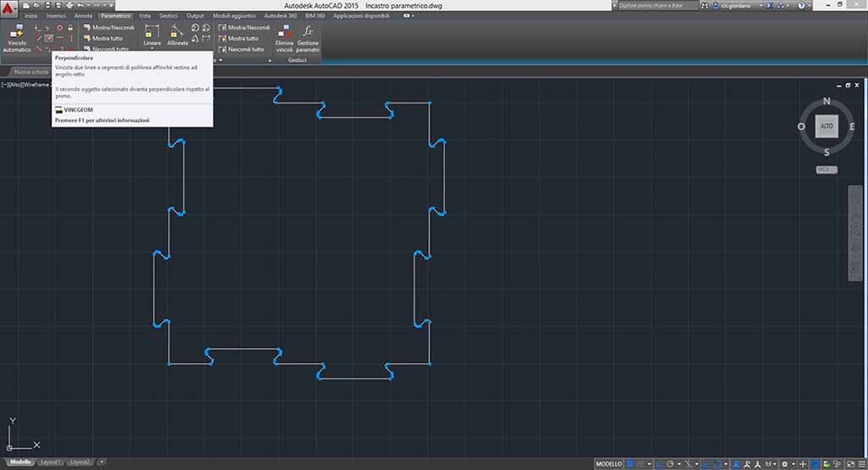Viewport: 868px width, 470px height.
Task: Toggle the ortho mode icon in status bar
Action: (658, 464)
